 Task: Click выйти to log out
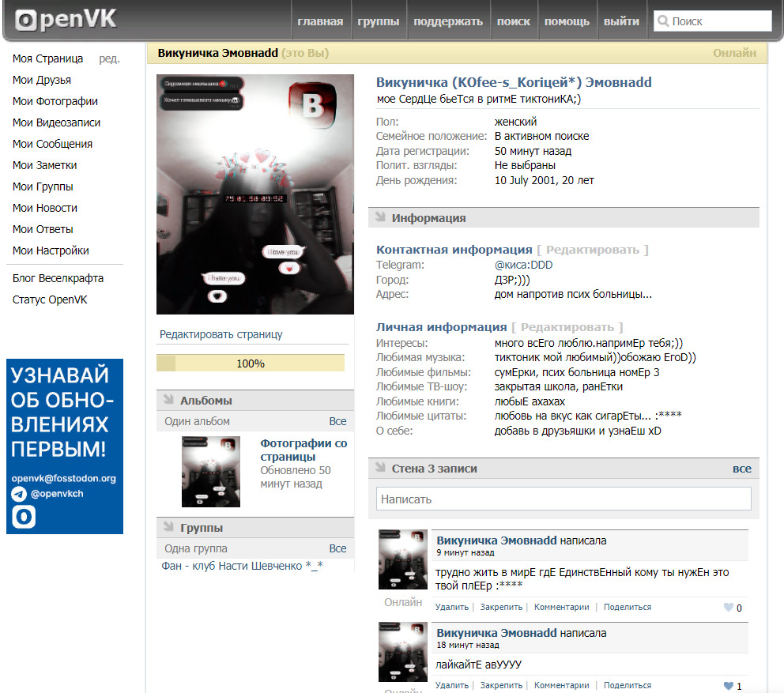[x=621, y=21]
